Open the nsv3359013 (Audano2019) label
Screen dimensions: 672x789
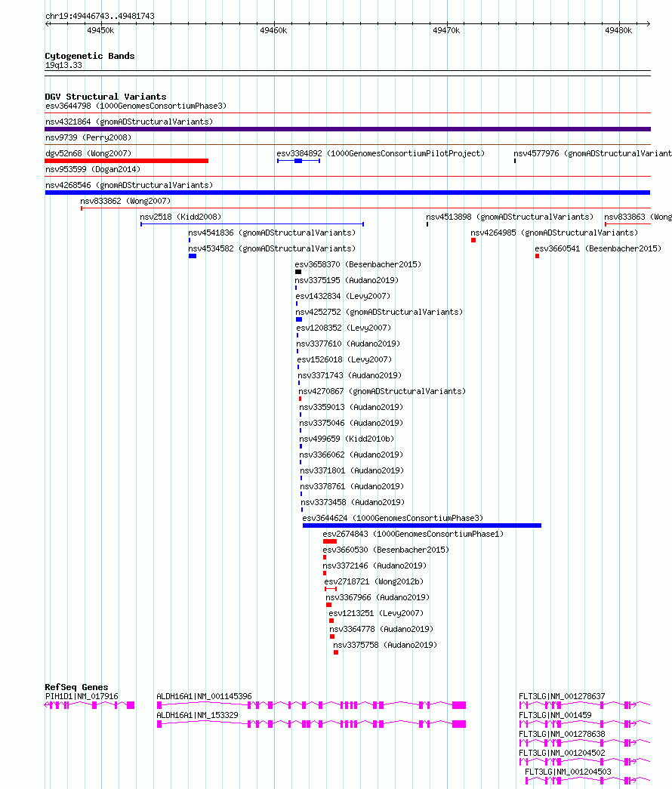[x=351, y=407]
